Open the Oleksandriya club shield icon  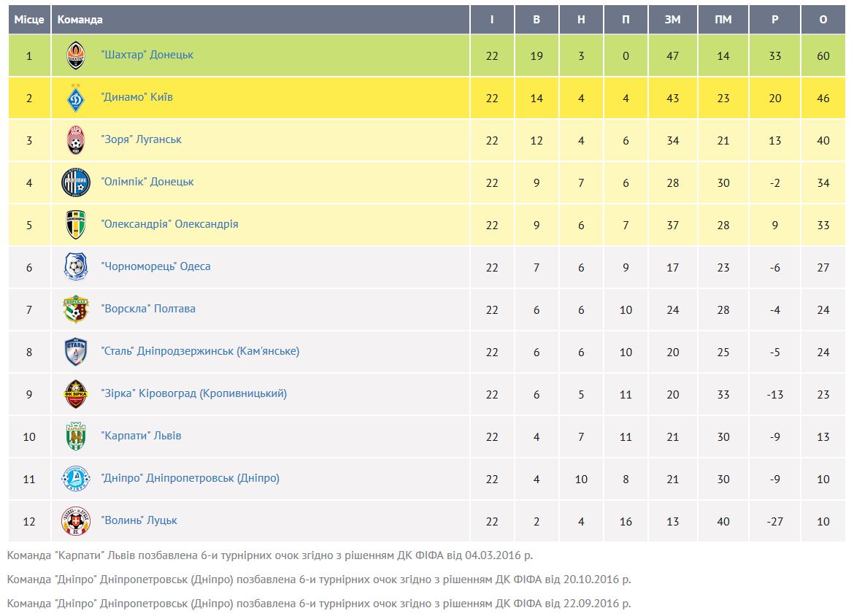pos(76,225)
